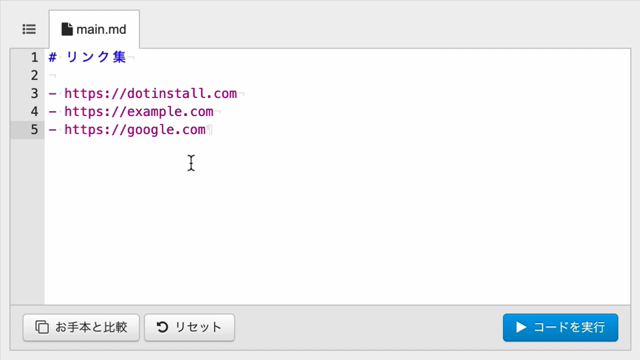Click the hash symbol on line 1
Image resolution: width=640 pixels, height=360 pixels.
tap(52, 57)
